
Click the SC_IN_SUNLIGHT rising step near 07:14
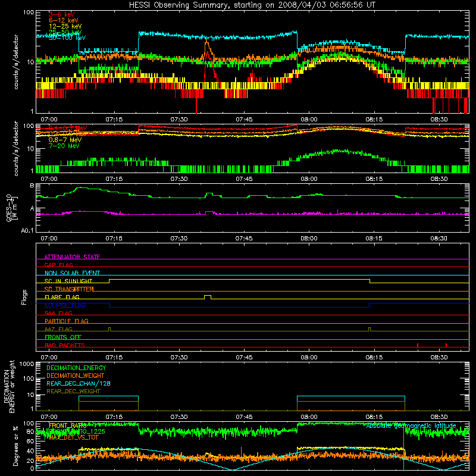[109, 281]
